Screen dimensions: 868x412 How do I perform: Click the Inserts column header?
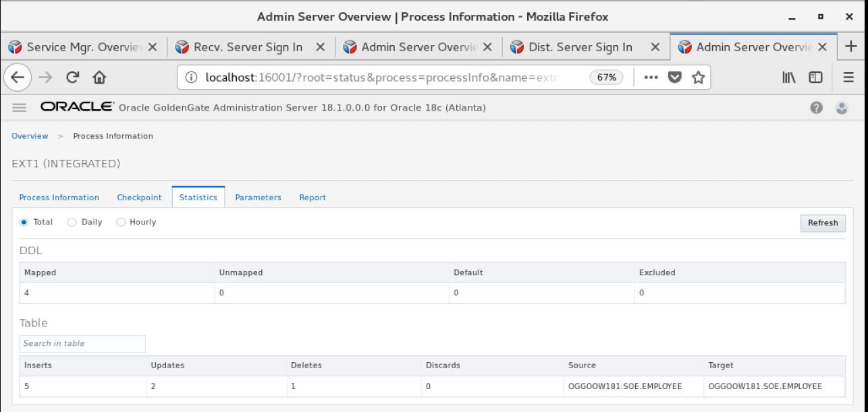click(x=83, y=365)
